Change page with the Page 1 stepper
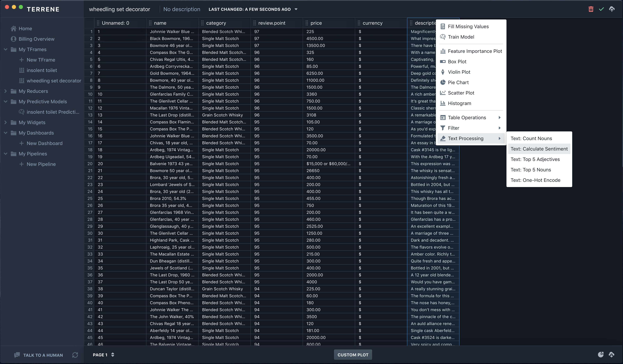The width and height of the screenshot is (623, 364). click(x=113, y=355)
